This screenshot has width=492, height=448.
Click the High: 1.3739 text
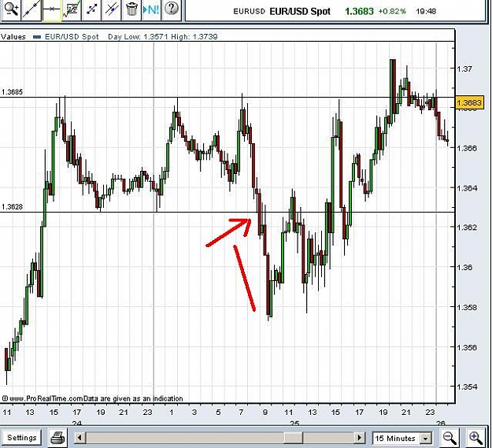[x=194, y=37]
